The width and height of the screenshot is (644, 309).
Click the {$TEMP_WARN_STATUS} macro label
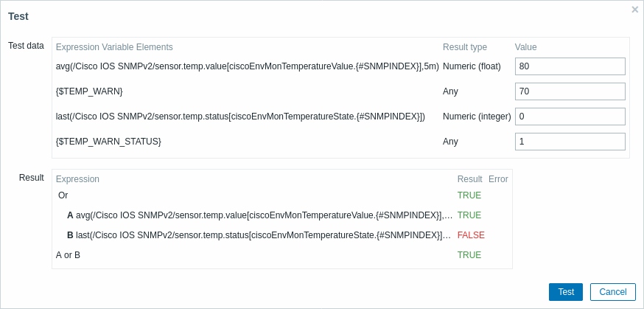tap(108, 142)
